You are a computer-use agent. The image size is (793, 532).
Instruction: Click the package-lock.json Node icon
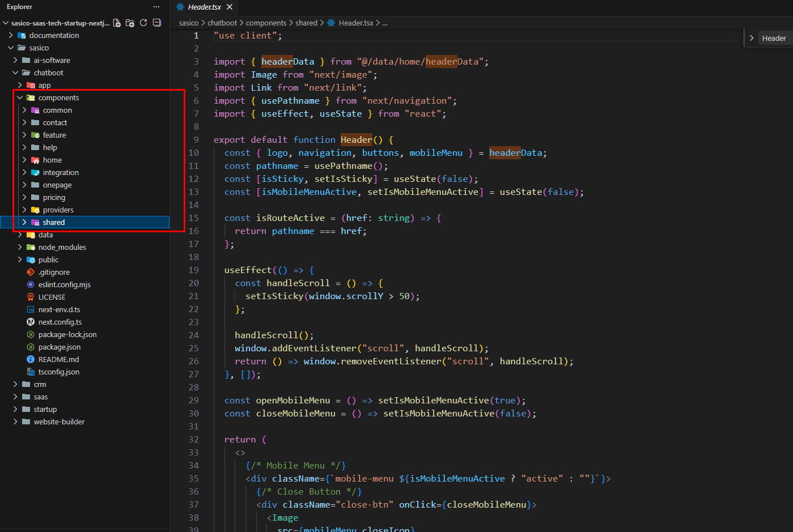tap(31, 334)
